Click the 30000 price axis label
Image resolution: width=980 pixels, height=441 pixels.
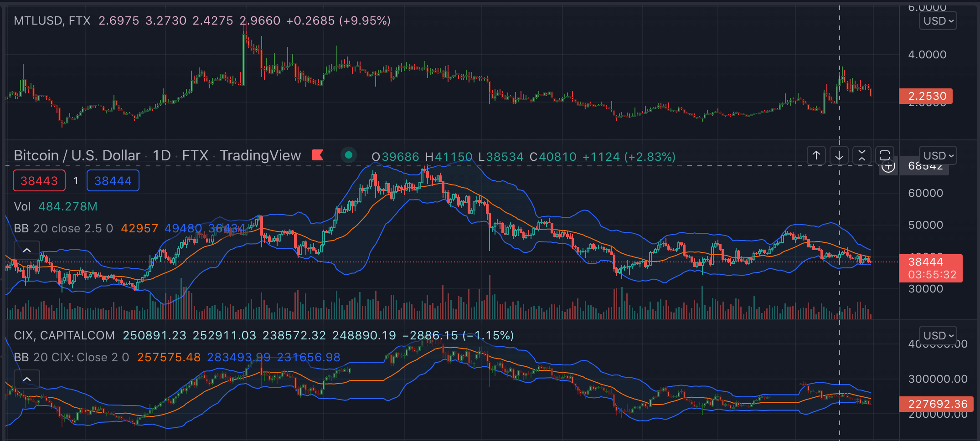(925, 289)
